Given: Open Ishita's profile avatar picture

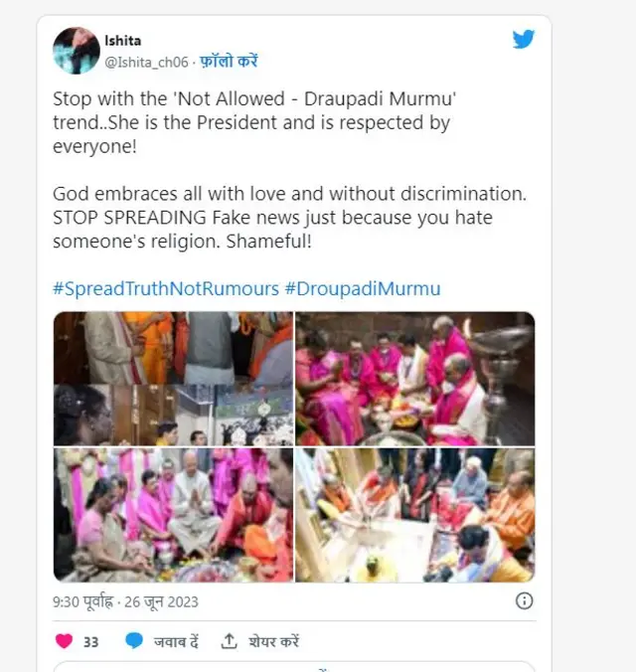Looking at the screenshot, I should pos(76,51).
